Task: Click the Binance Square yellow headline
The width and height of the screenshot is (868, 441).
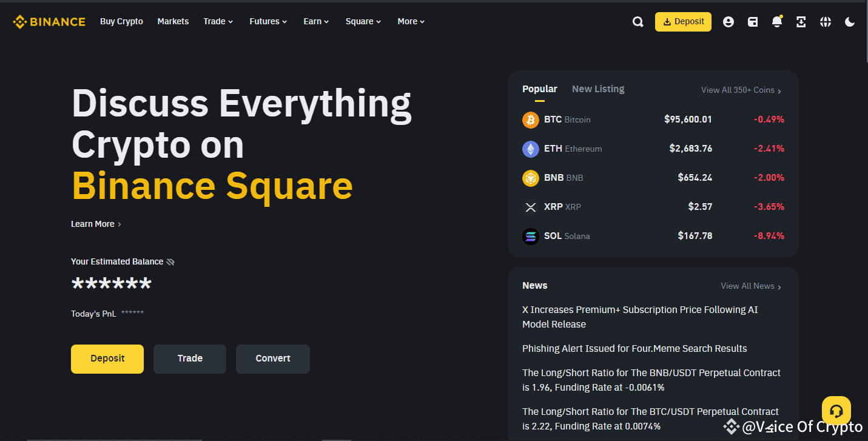Action: click(x=212, y=186)
